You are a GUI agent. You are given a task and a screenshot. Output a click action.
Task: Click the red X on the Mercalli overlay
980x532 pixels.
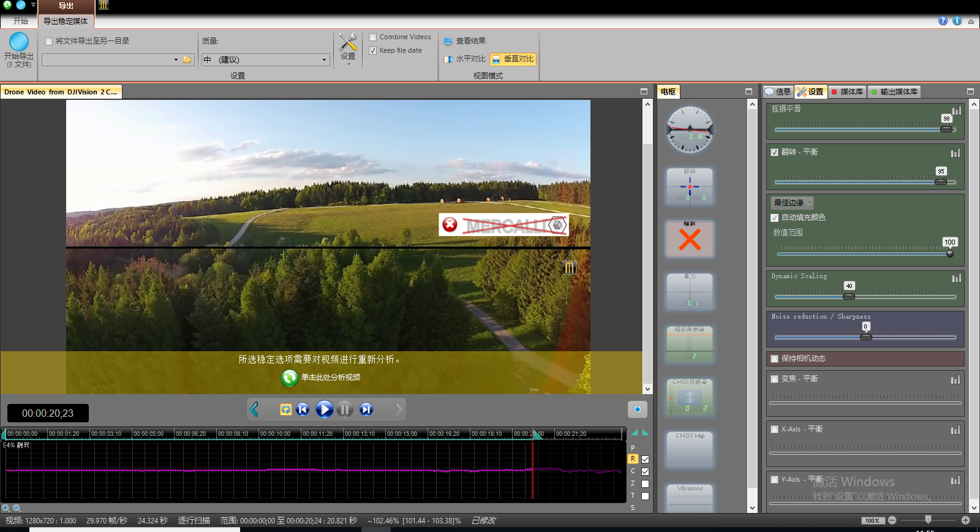pos(450,225)
